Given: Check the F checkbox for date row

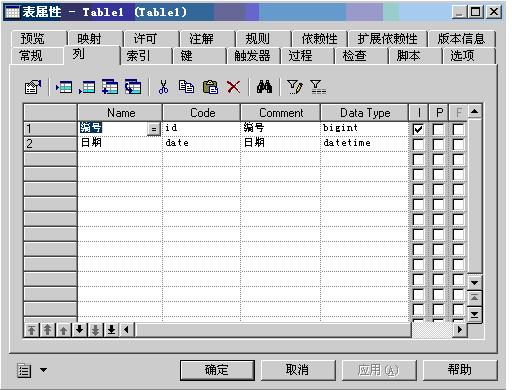Looking at the screenshot, I should [x=458, y=144].
